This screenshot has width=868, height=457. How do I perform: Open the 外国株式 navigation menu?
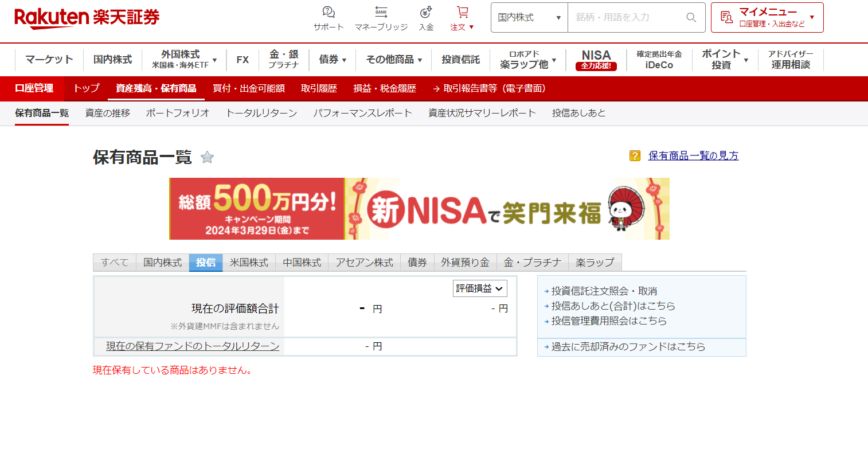[184, 59]
